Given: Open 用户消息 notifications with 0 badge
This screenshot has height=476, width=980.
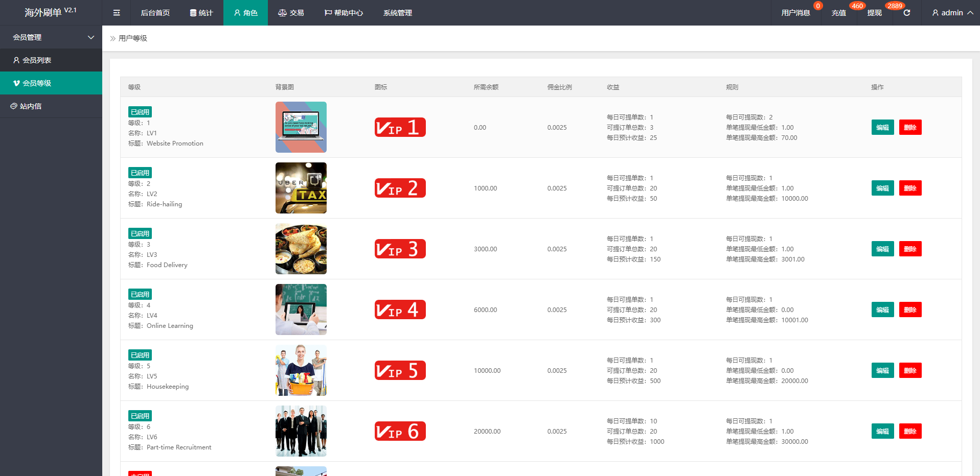Looking at the screenshot, I should pos(795,13).
